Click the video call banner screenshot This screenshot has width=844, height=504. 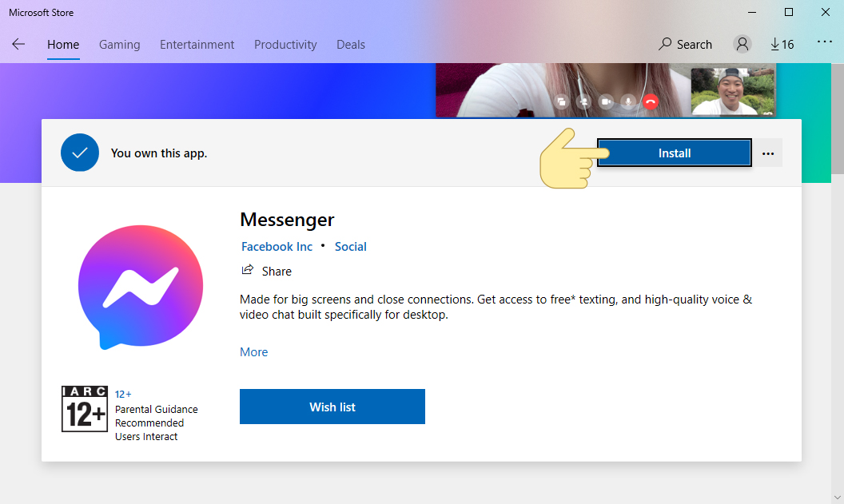point(606,90)
